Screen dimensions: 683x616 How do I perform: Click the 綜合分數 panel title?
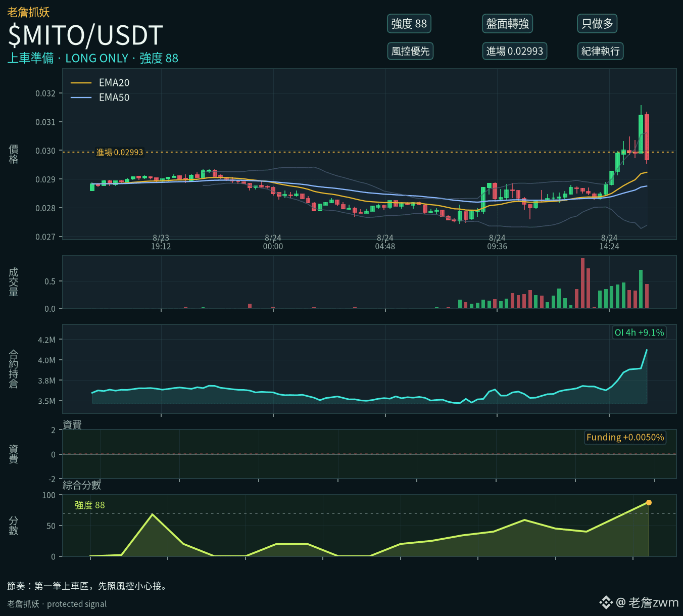[x=82, y=485]
